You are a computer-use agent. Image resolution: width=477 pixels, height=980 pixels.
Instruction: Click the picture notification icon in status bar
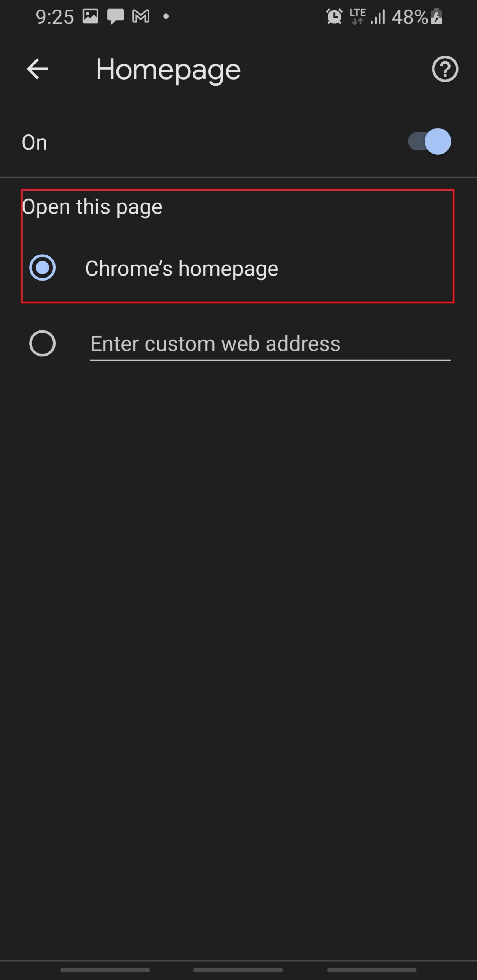[90, 16]
